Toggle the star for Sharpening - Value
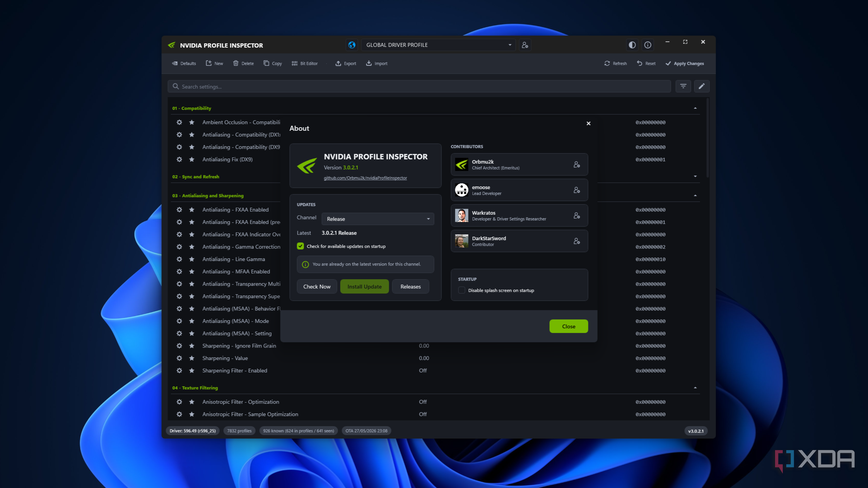868x488 pixels. point(191,358)
